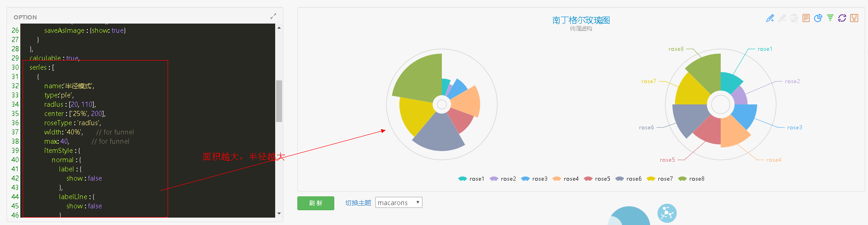Click the rose4 label on right chart

tap(774, 160)
